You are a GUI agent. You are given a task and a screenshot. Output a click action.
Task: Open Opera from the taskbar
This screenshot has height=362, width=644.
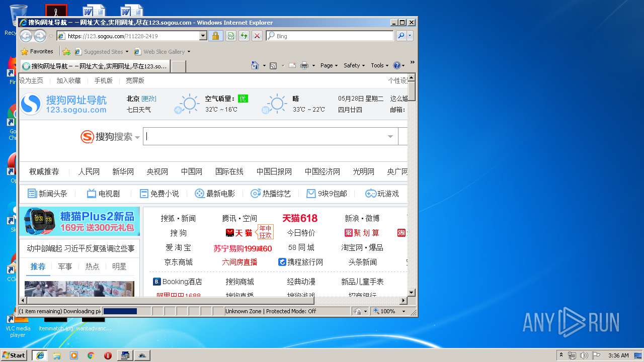[108, 355]
